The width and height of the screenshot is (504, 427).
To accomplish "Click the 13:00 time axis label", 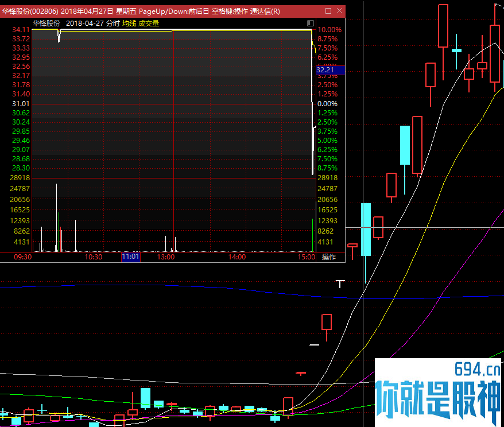I will click(x=166, y=257).
